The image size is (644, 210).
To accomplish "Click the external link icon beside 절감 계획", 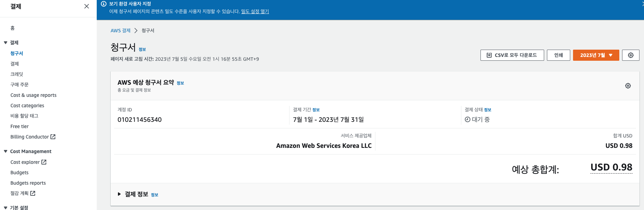I will click(x=33, y=193).
